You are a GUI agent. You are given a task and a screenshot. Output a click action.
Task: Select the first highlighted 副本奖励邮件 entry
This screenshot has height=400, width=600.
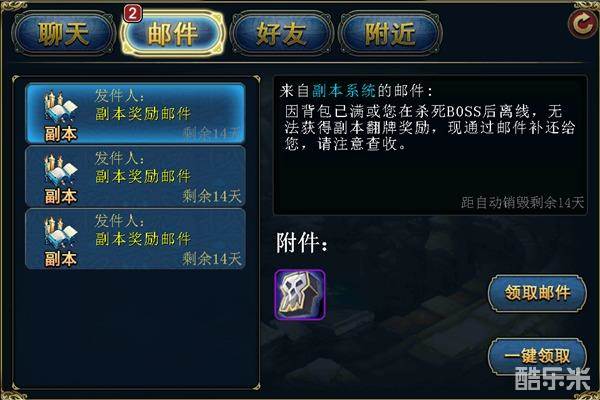point(135,113)
